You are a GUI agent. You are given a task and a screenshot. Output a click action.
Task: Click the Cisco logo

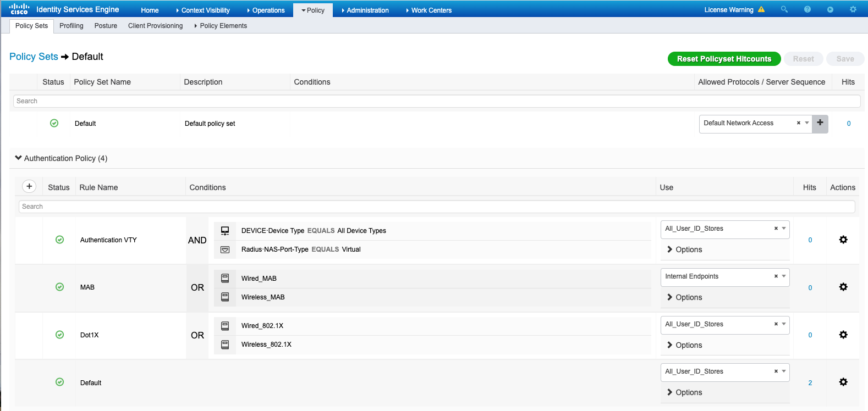[x=19, y=9]
